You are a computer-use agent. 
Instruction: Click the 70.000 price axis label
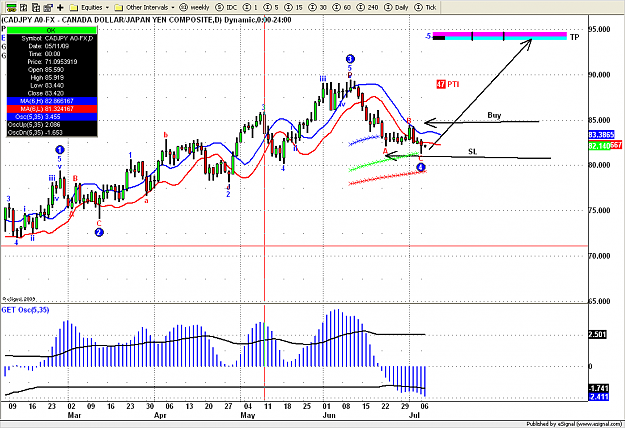(x=600, y=256)
